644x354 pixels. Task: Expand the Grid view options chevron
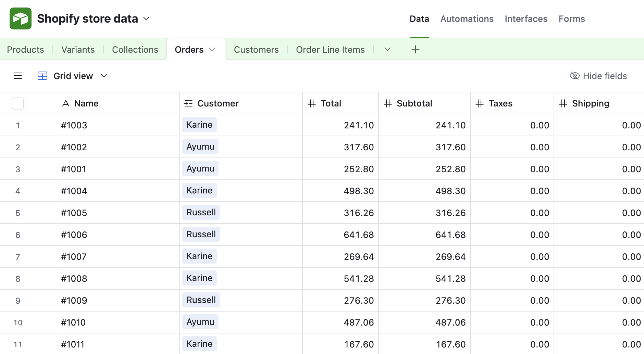pyautogui.click(x=104, y=76)
